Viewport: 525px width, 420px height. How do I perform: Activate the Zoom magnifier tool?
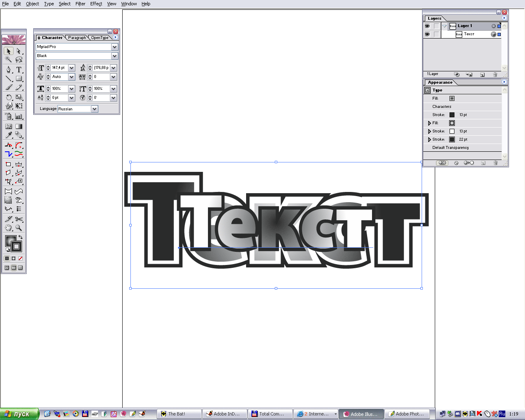[x=19, y=228]
